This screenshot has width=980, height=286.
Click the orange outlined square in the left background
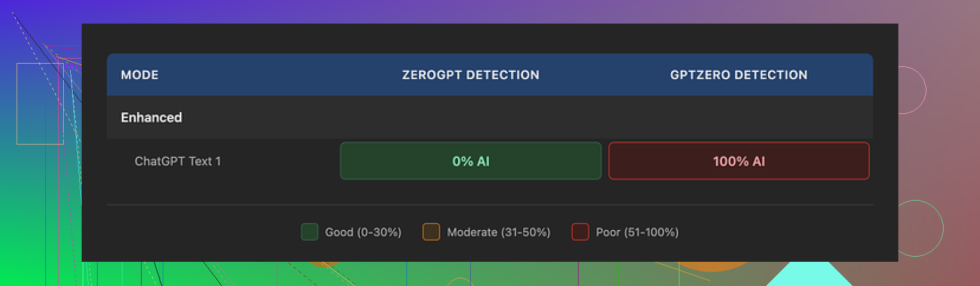(x=40, y=104)
